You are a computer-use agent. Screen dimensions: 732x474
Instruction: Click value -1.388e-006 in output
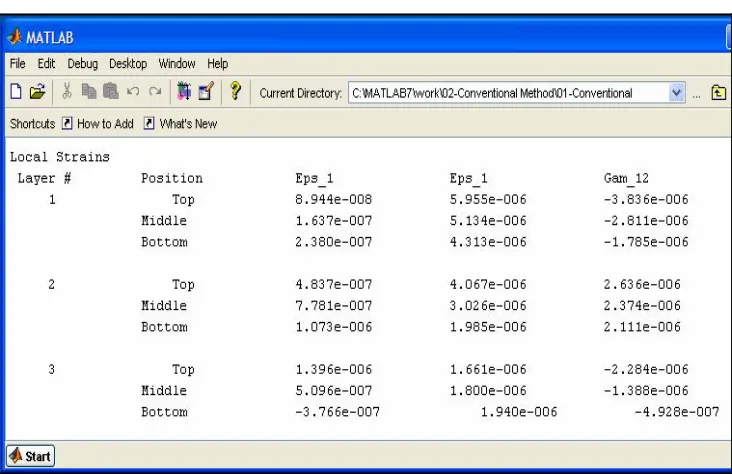pyautogui.click(x=646, y=391)
